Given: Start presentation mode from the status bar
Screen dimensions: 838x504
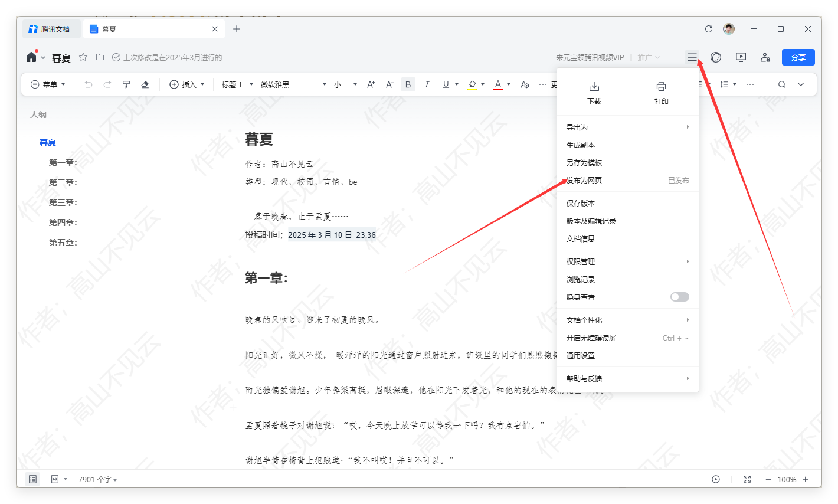Looking at the screenshot, I should 716,479.
